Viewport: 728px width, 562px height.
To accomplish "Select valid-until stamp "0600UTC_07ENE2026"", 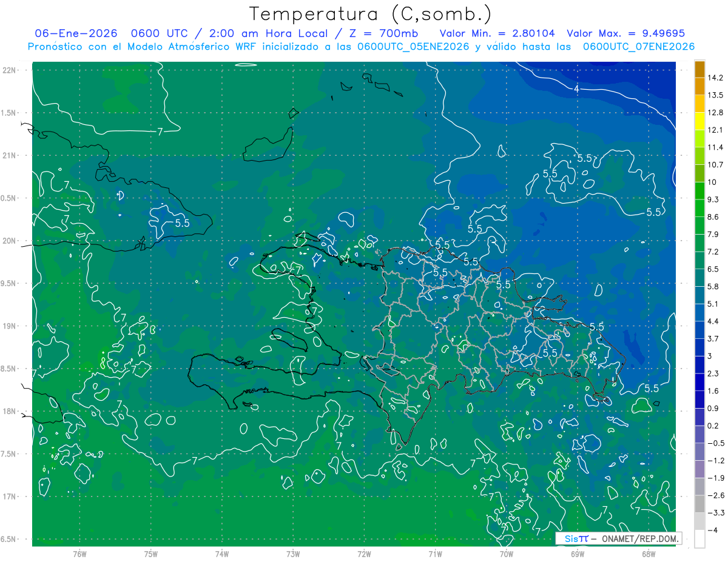I will pos(639,47).
